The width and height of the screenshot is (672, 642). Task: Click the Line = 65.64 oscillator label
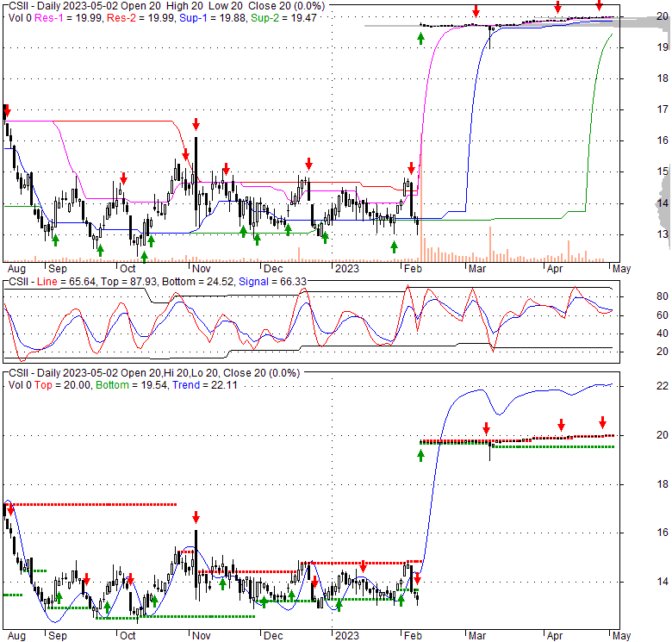[66, 282]
